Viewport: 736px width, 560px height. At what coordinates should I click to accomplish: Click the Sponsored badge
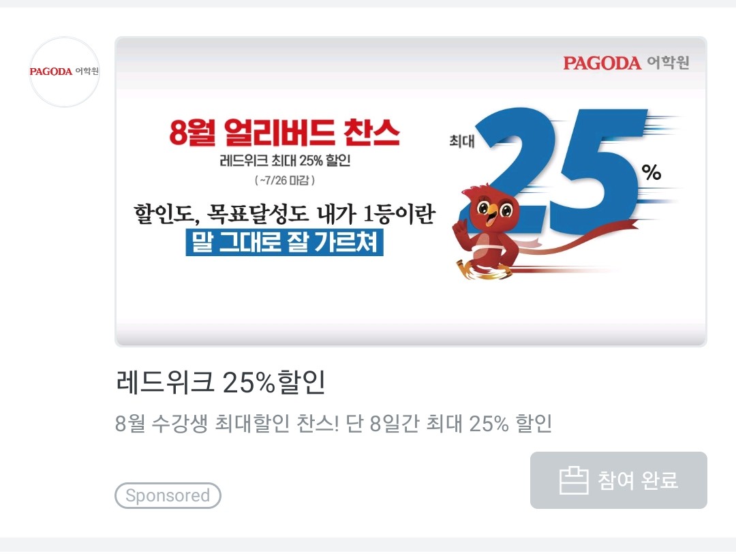click(x=168, y=495)
